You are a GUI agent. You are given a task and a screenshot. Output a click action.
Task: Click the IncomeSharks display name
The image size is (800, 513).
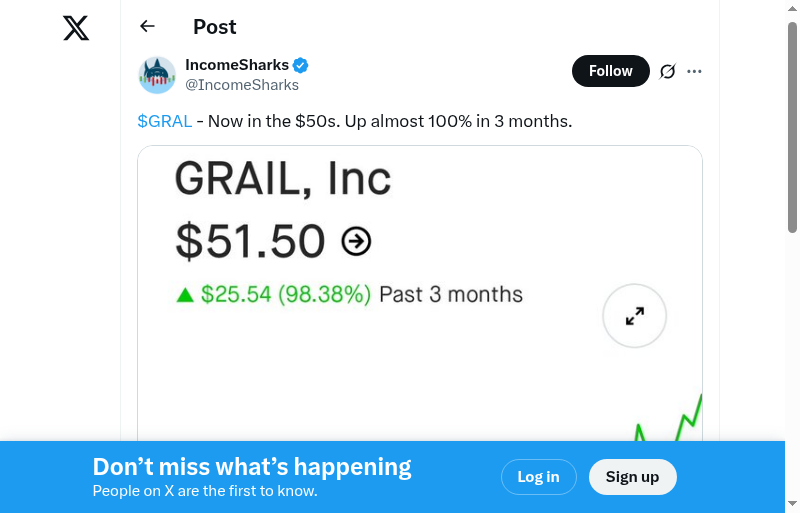237,66
